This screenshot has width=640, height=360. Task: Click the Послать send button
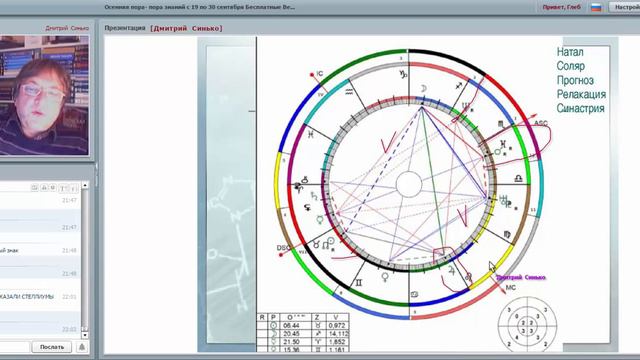pyautogui.click(x=52, y=347)
